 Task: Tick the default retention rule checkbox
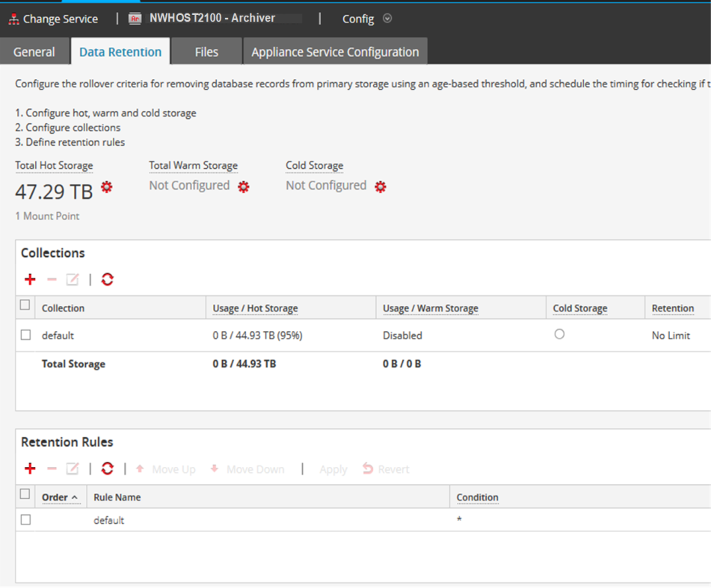(x=25, y=520)
